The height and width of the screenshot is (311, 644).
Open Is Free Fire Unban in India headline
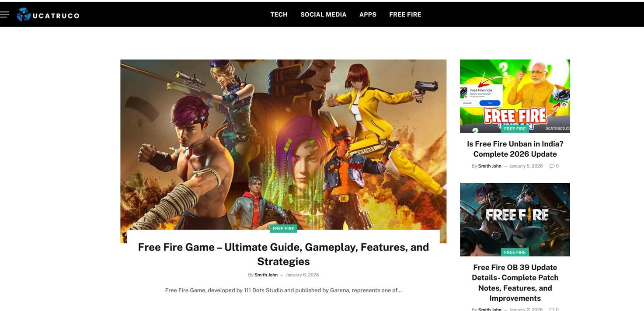[515, 149]
